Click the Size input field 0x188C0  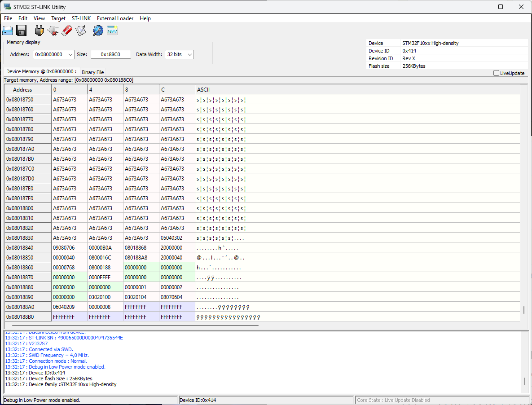point(110,54)
